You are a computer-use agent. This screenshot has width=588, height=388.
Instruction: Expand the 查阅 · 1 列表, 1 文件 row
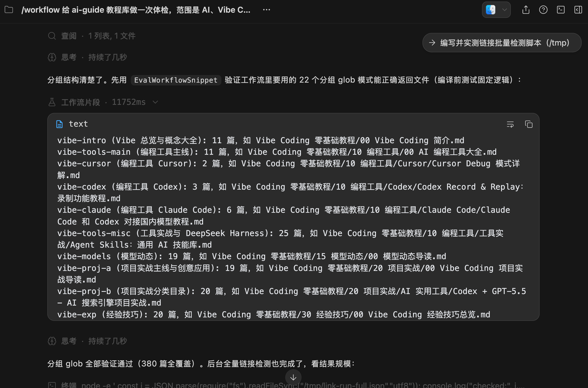click(x=92, y=36)
